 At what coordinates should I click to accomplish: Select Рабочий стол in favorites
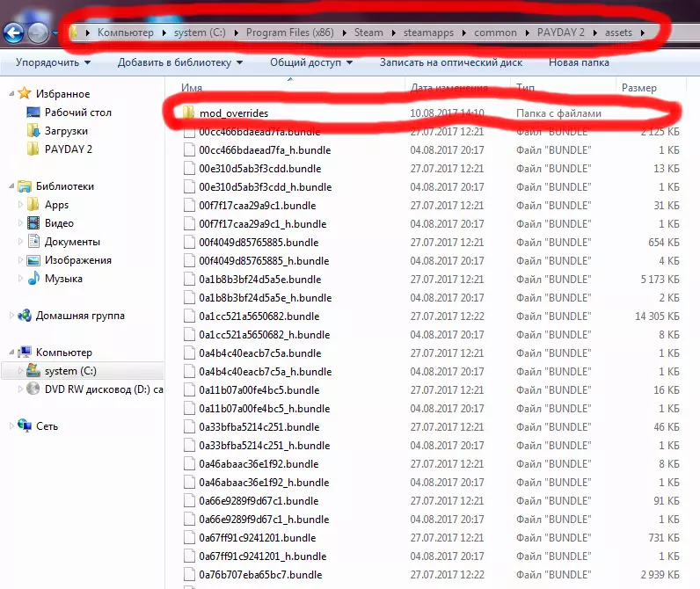tap(77, 112)
